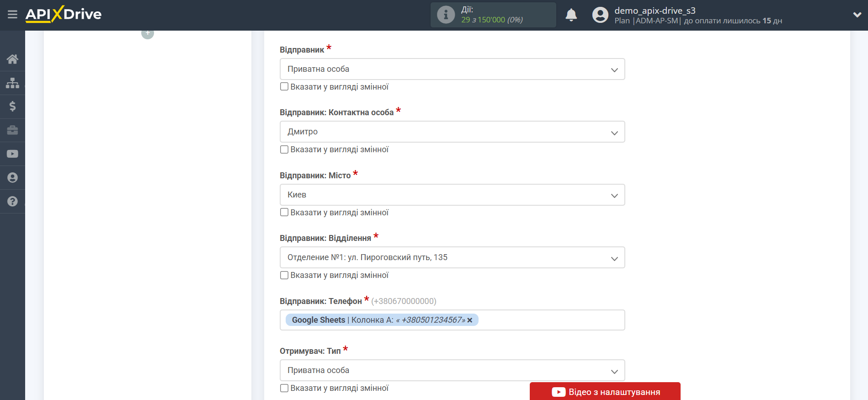The height and width of the screenshot is (400, 868).
Task: Click the Дії usage counter panel
Action: tap(493, 15)
